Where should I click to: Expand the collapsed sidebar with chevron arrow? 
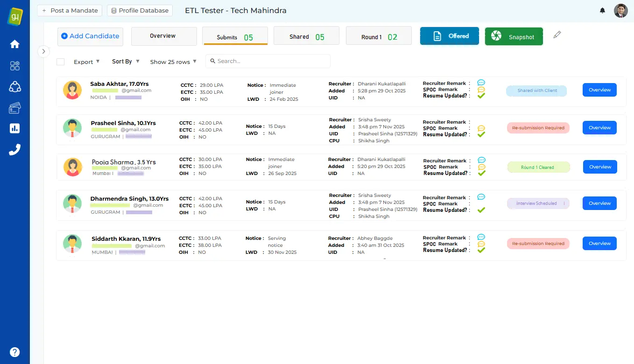pyautogui.click(x=43, y=51)
